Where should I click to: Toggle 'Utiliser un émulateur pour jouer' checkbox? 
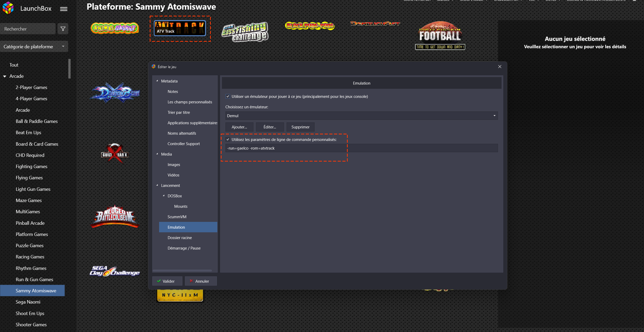(228, 96)
